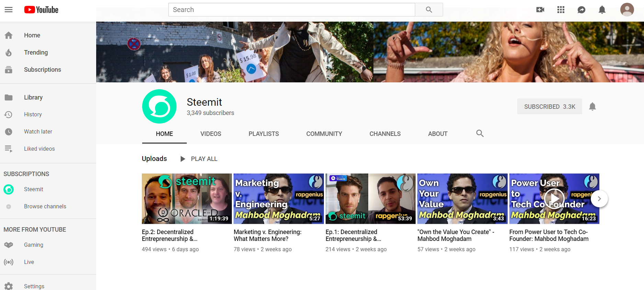Open title 'Marketing v. Engineering: What Matters More?'
The height and width of the screenshot is (290, 644).
pos(268,235)
